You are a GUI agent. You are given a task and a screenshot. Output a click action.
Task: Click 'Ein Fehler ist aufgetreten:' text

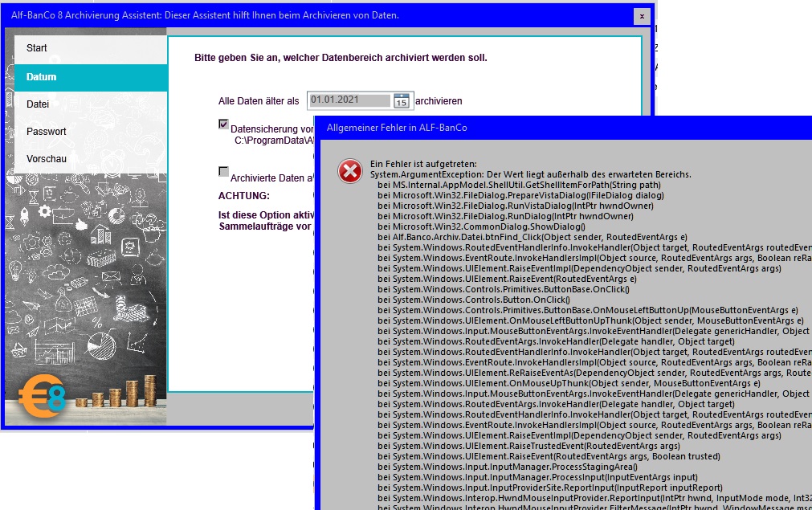[423, 164]
